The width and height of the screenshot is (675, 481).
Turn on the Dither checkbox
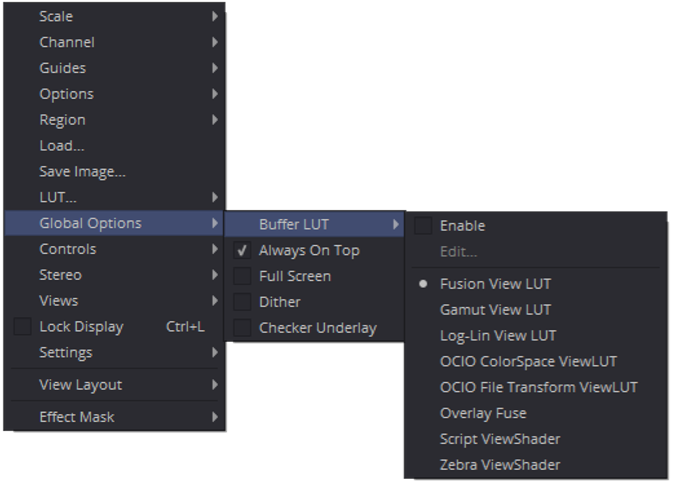(242, 302)
